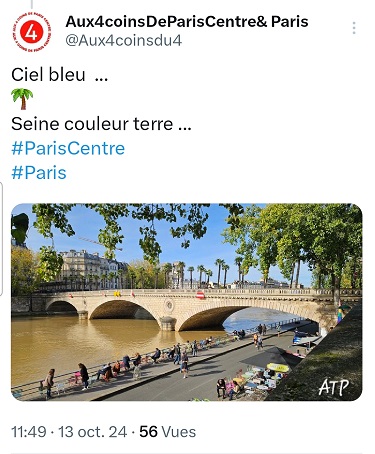Open the @Aux4coinsdu4 handle
The height and width of the screenshot is (454, 375).
coord(124,41)
